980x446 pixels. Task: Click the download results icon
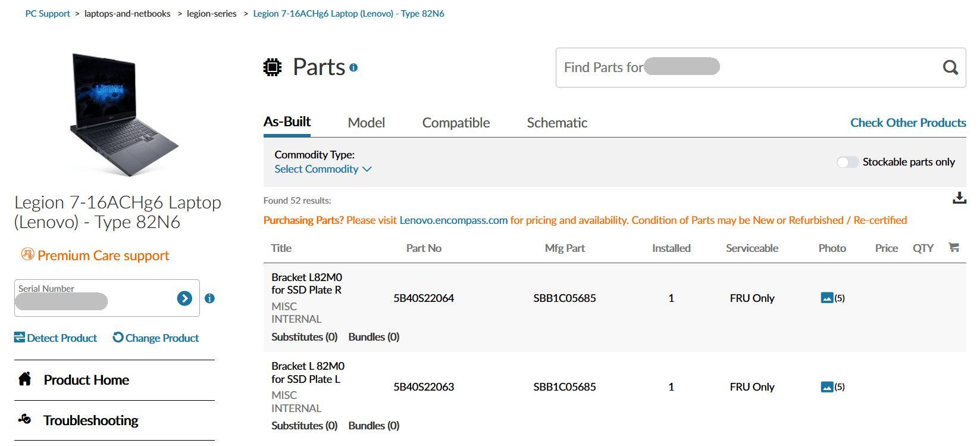coord(959,198)
